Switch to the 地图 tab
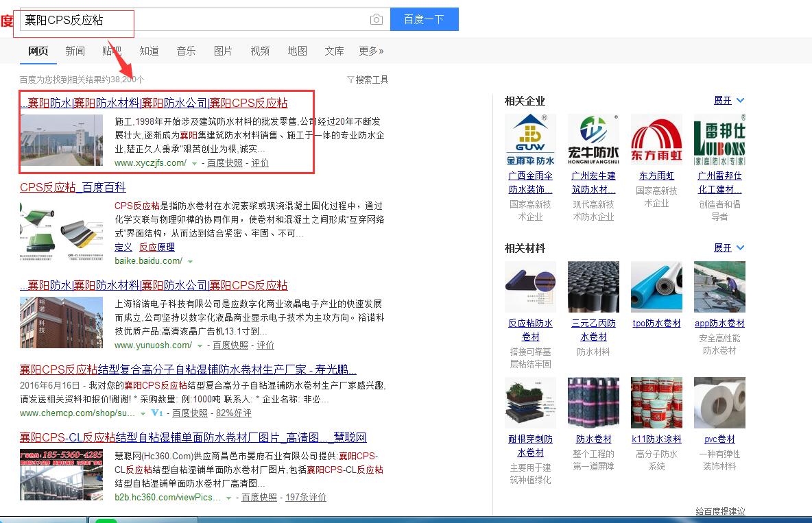The image size is (812, 523). 297,51
